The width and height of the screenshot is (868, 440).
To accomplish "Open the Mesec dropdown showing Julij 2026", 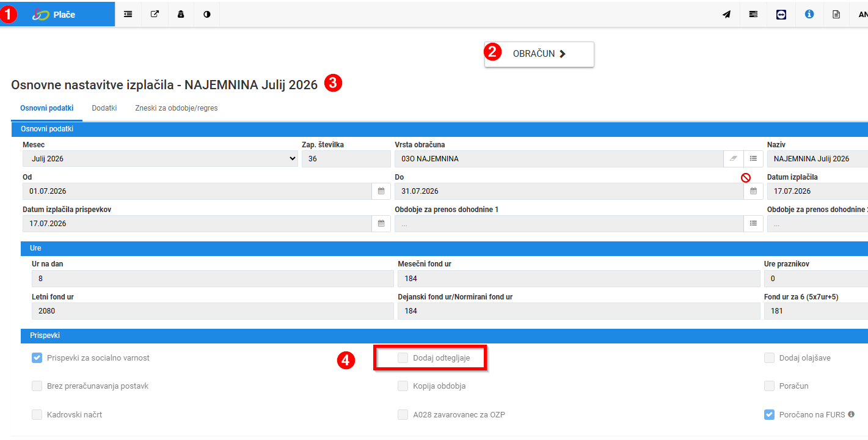I will tap(161, 159).
